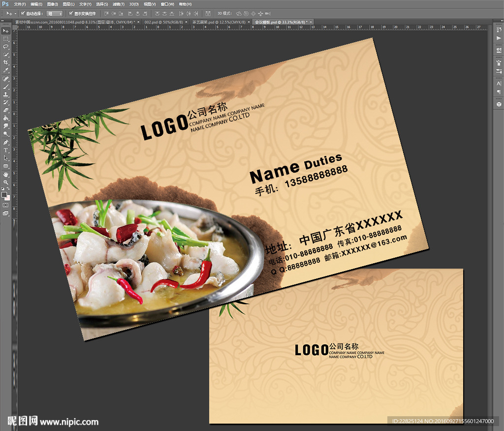
Task: Select the Hand tool
Action: [6, 175]
